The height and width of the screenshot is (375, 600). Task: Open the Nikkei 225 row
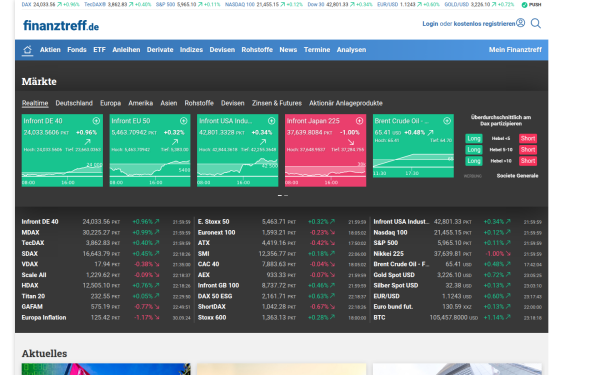coord(458,254)
